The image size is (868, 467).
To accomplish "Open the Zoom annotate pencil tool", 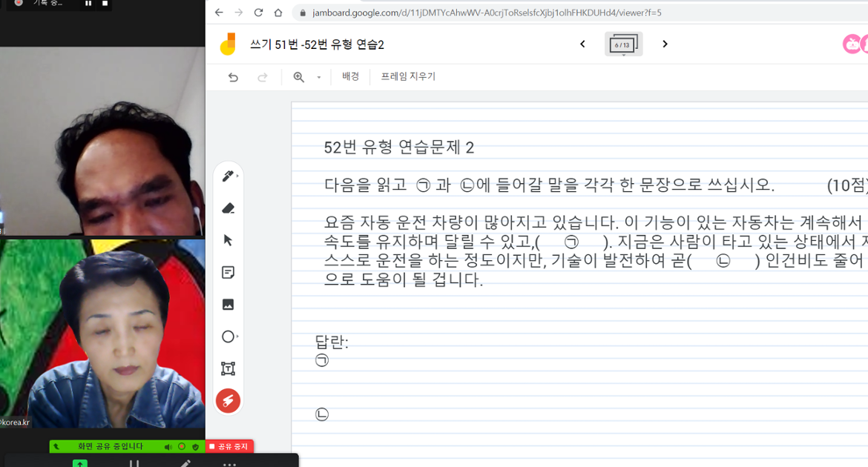I will coord(185,463).
